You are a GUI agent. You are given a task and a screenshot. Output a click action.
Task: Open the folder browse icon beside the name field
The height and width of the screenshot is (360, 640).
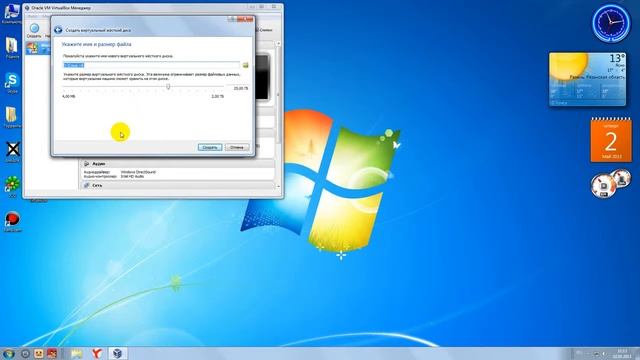(245, 65)
